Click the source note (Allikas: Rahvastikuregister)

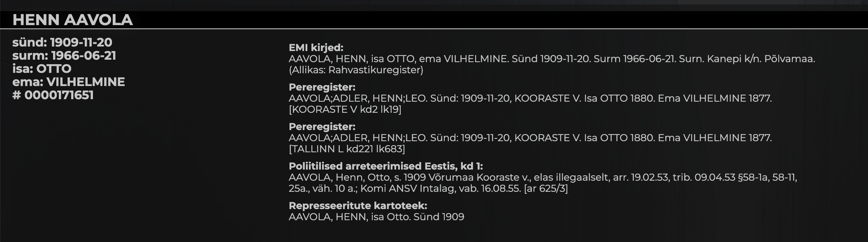point(356,70)
